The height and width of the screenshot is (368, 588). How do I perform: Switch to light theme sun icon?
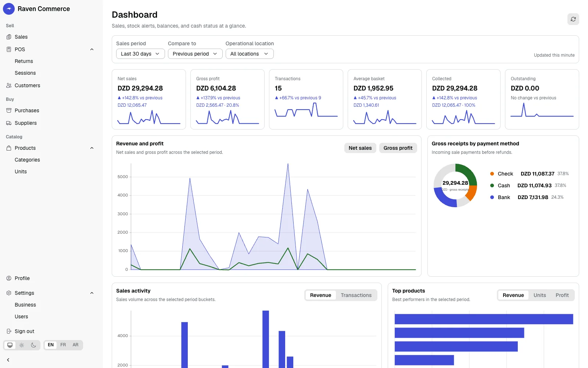[22, 345]
